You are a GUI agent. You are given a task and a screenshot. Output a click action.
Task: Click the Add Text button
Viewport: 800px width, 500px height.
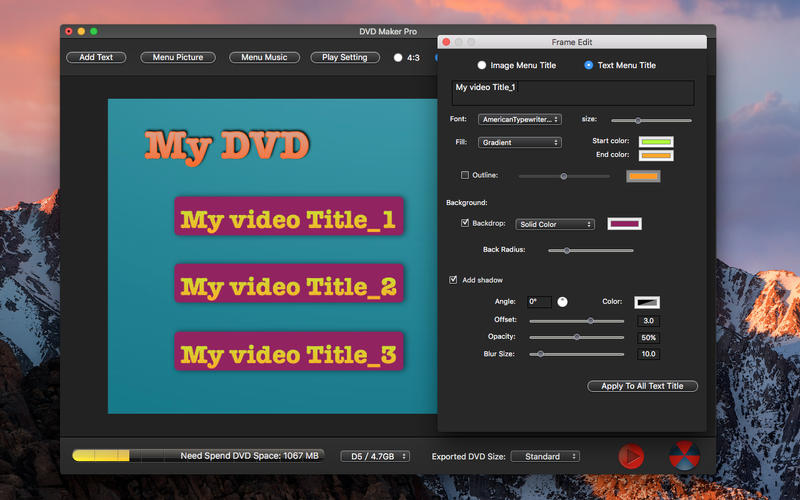click(96, 57)
